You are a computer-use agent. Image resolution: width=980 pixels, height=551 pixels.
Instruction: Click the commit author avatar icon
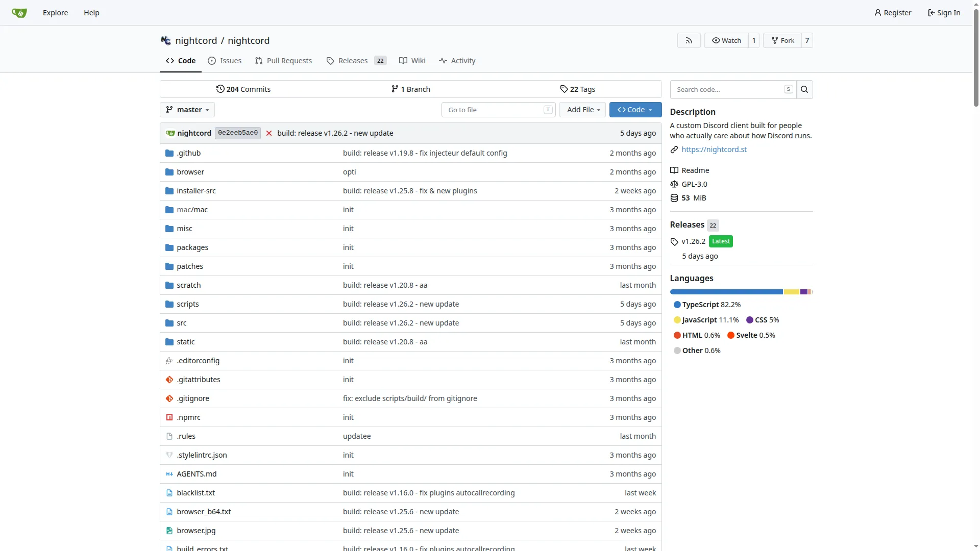(170, 133)
